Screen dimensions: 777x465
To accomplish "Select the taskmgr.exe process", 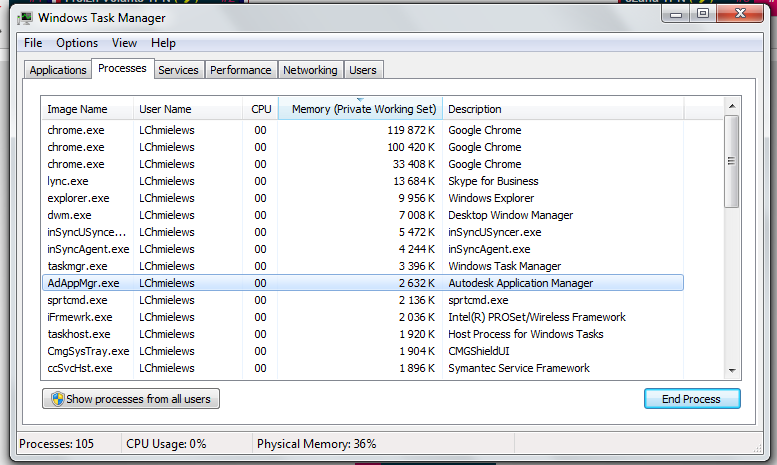I will point(363,266).
